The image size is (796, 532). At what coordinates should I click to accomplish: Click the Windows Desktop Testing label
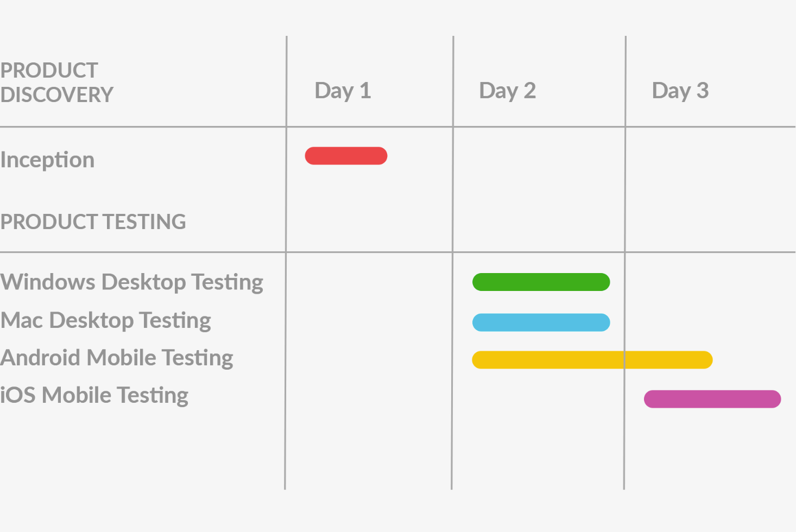coord(132,282)
